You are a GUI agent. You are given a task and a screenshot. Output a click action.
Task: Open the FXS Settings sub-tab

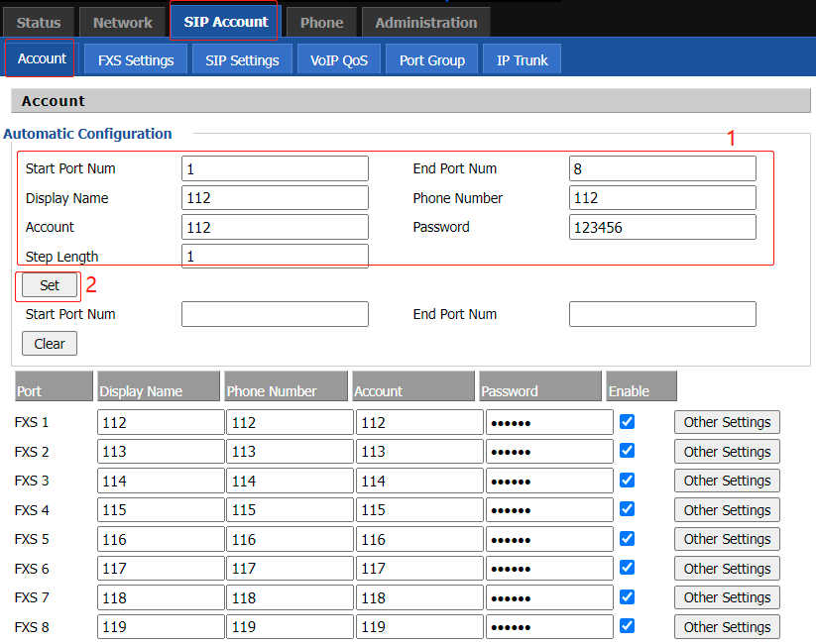(x=136, y=59)
